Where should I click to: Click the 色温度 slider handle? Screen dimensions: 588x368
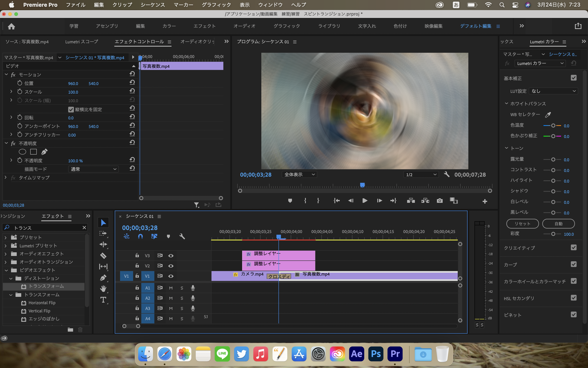(x=553, y=126)
